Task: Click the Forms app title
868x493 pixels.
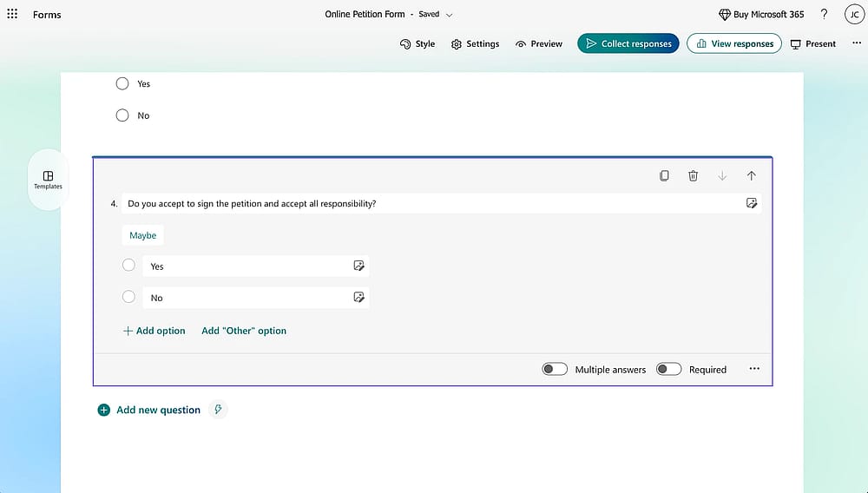Action: (x=47, y=15)
